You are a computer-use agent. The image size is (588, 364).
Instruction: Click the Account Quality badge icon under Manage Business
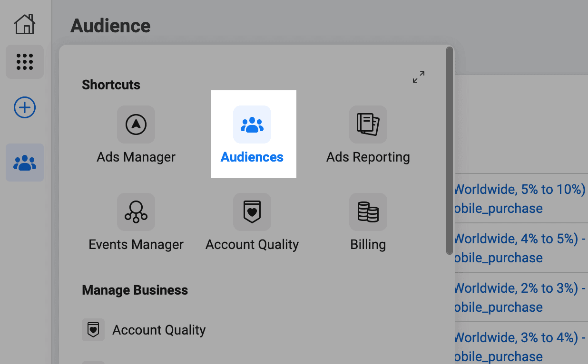point(93,330)
